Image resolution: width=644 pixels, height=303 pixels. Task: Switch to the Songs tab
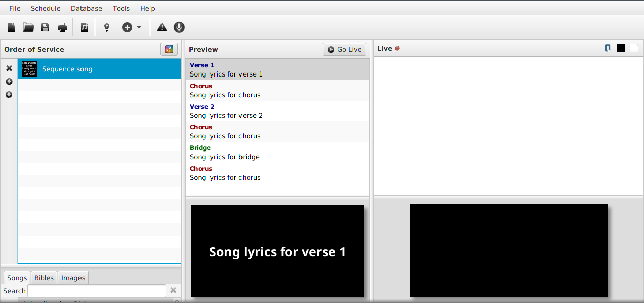coord(17,278)
